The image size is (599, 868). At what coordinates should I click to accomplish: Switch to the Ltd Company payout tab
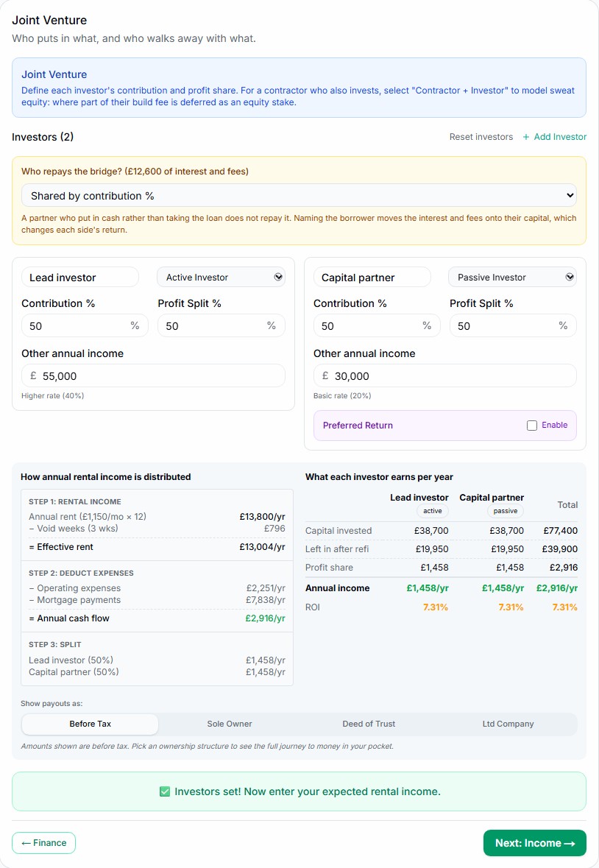[x=508, y=724]
